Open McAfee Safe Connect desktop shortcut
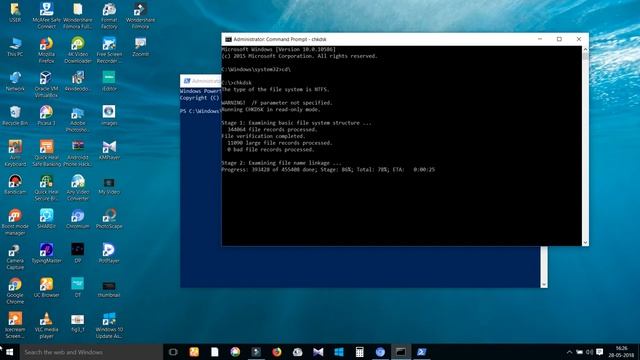 click(47, 16)
